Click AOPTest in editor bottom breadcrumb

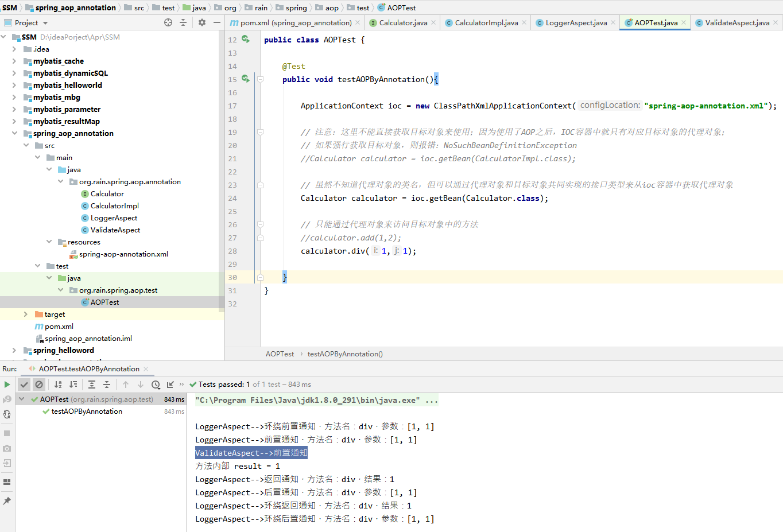(280, 354)
